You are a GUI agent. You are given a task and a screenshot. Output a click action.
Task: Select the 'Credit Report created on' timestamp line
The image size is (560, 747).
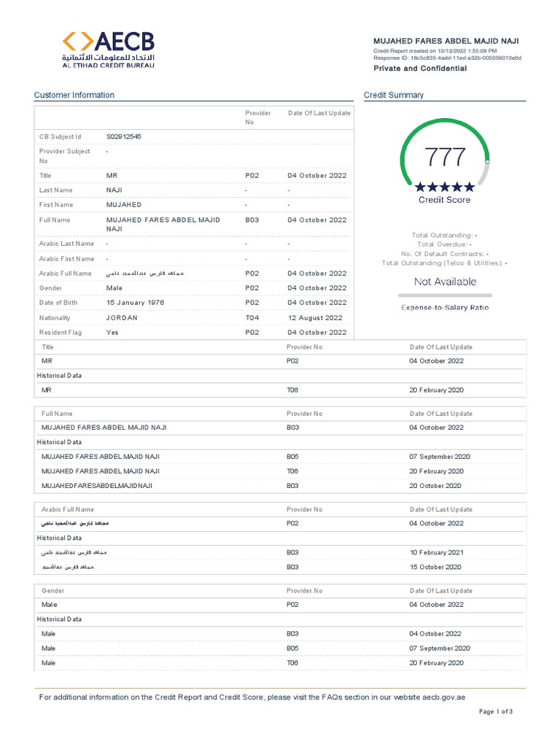click(x=435, y=50)
